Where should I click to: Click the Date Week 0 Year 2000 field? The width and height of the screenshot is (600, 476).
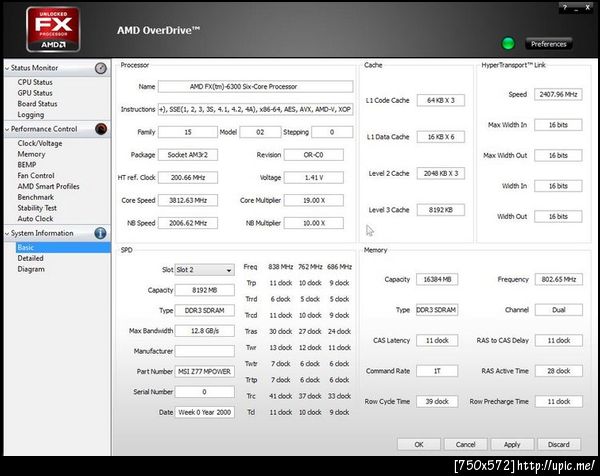pos(204,412)
